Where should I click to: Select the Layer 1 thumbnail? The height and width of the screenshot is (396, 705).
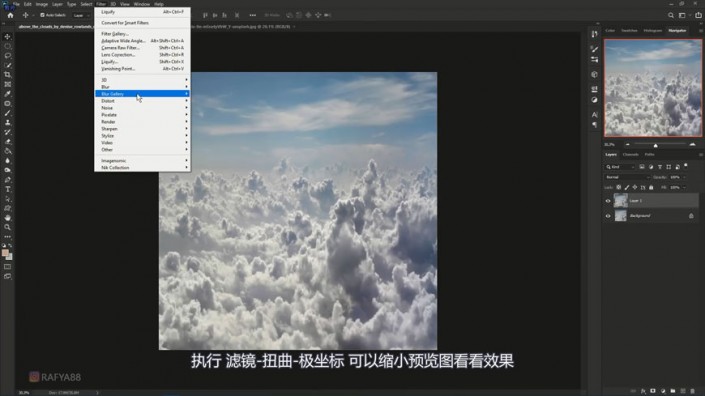[x=620, y=200]
